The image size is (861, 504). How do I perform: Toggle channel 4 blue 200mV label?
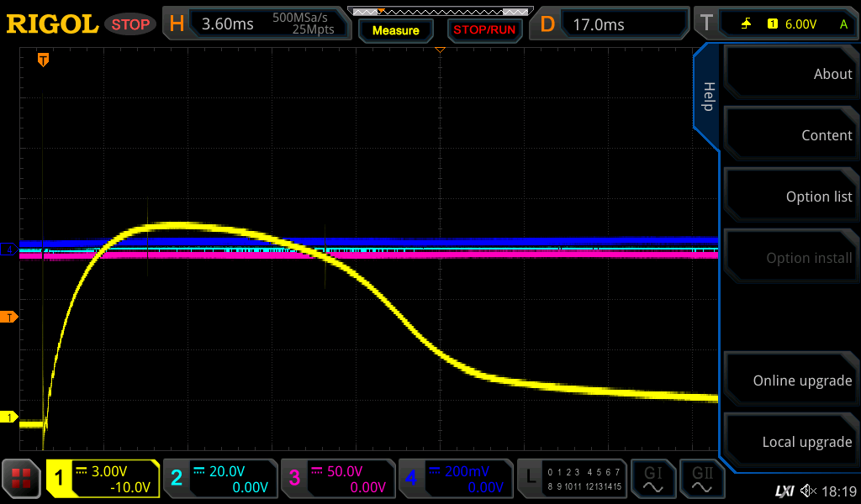[455, 479]
